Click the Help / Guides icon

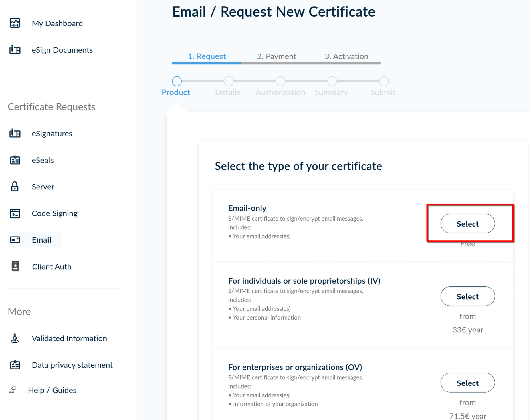[x=13, y=390]
